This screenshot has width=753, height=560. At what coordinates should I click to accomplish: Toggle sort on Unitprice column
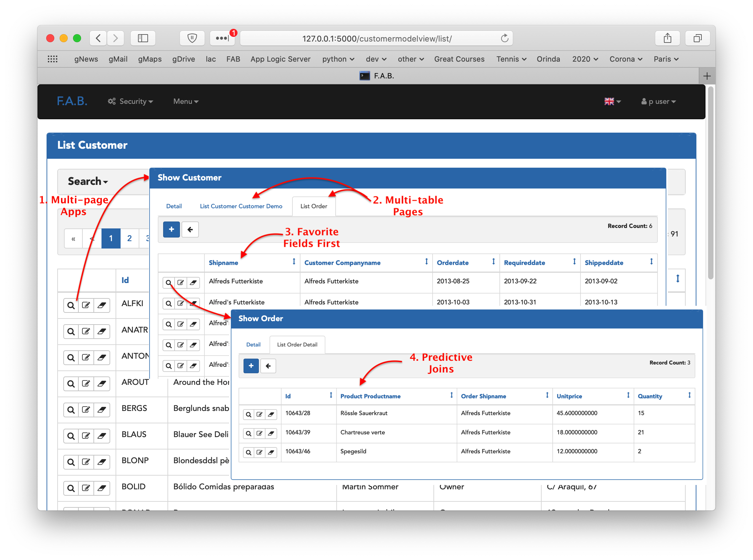pos(628,395)
